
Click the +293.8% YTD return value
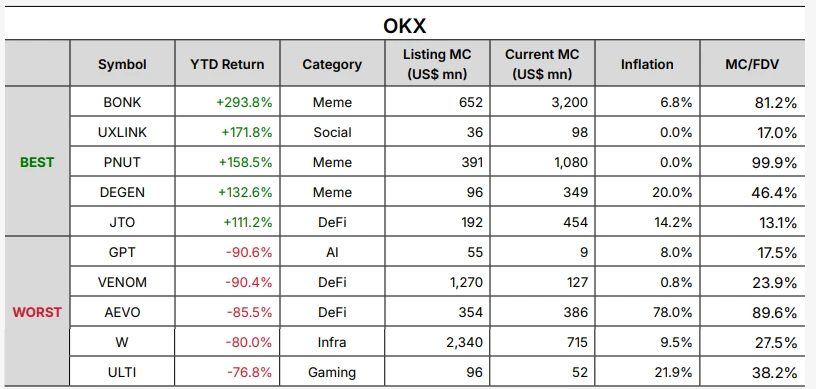point(245,102)
